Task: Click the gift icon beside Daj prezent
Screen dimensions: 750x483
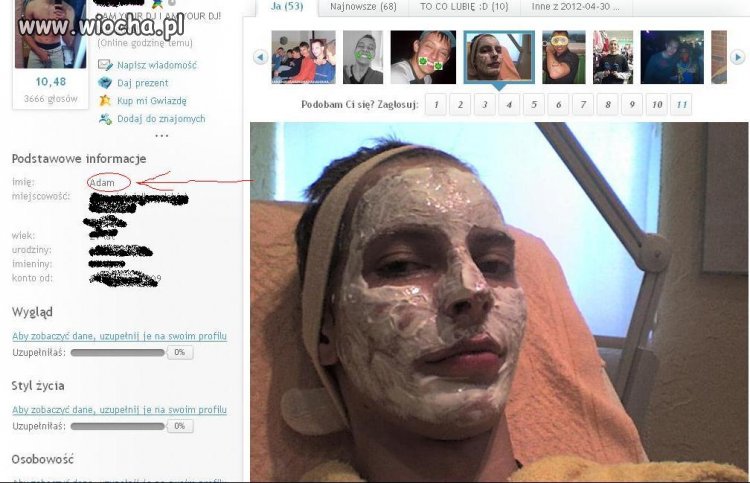Action: coord(105,83)
